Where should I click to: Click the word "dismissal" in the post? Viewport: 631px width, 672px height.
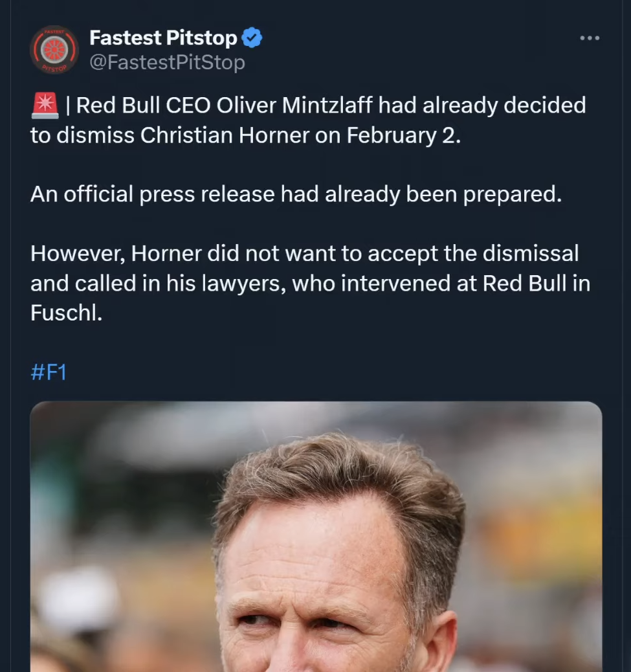(x=529, y=253)
